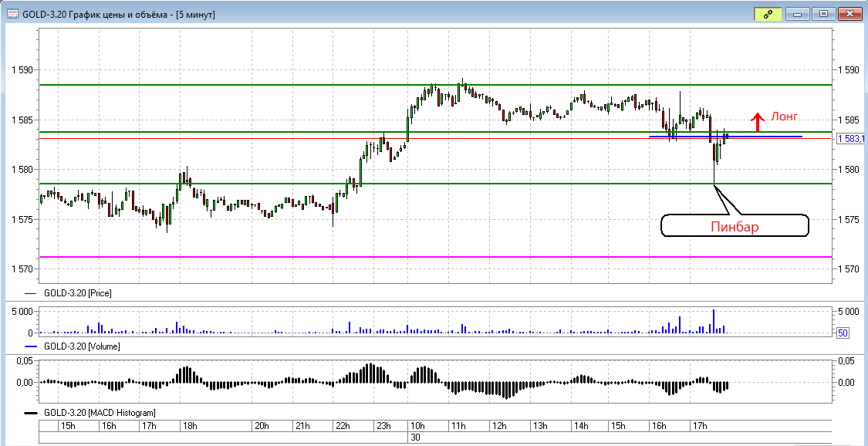Viewport: 868px width, 446px height.
Task: Click the 5 000 label on left volume axis
Action: 22,312
